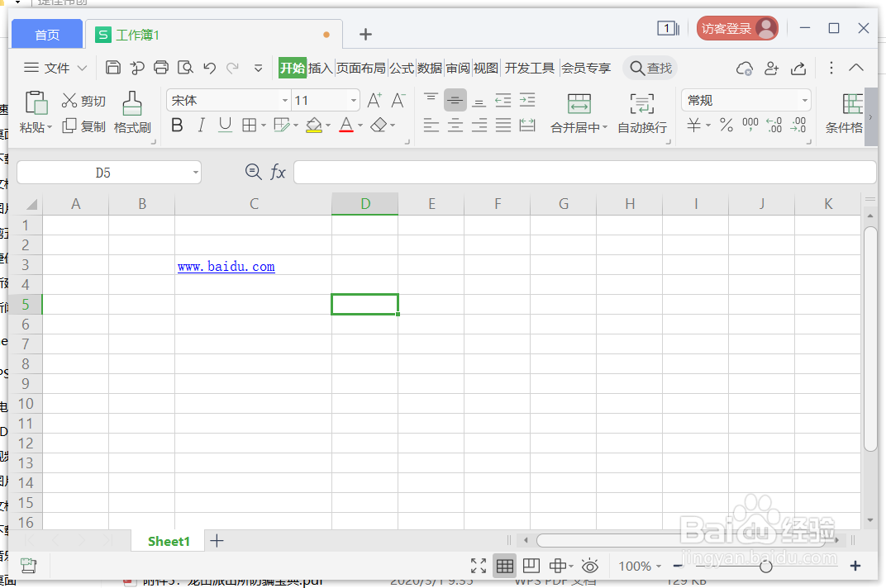The height and width of the screenshot is (588, 886).
Task: Expand the quick access toolbar customize arrow
Action: coord(258,69)
